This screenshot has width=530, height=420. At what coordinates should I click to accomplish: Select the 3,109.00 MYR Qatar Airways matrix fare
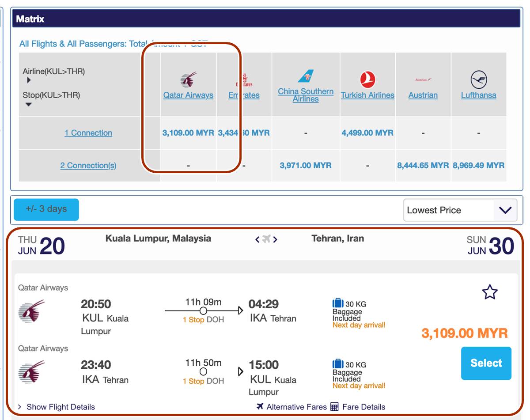point(188,133)
